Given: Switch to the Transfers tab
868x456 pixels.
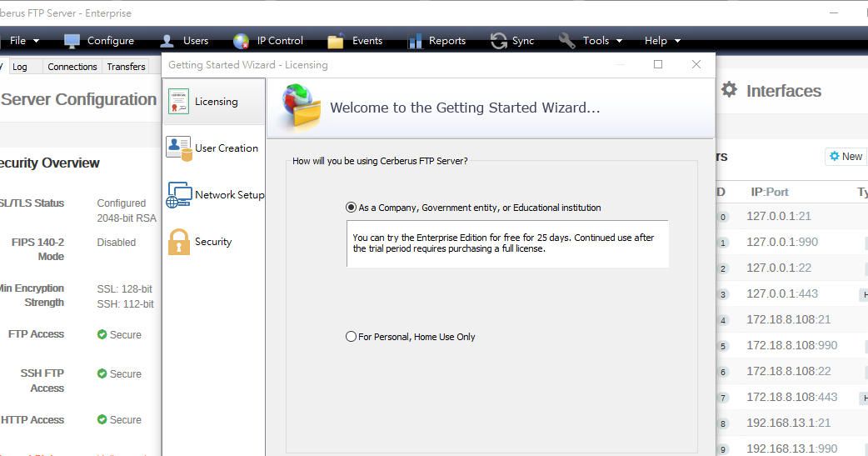Looking at the screenshot, I should click(126, 67).
